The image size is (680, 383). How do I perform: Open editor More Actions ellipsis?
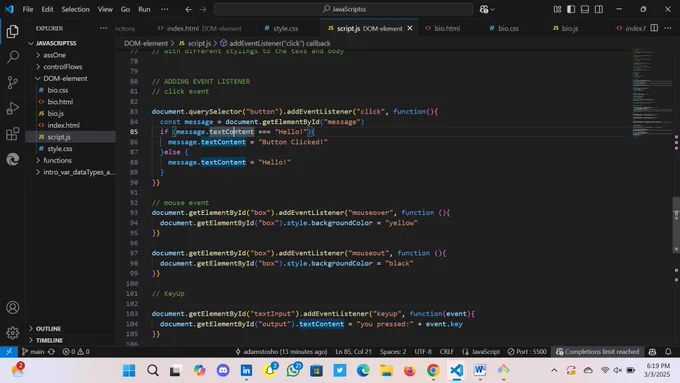coord(668,28)
